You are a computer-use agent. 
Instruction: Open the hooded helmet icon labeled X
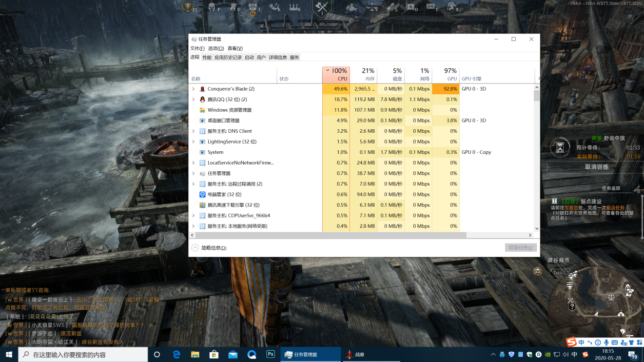click(x=451, y=7)
